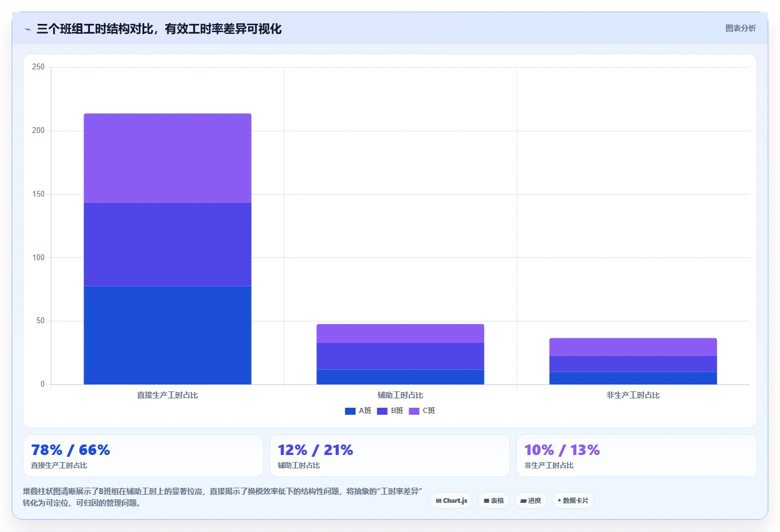Viewport: 780px width, 532px height.
Task: Select the A班 segment of 辅助工时占比 bar
Action: click(x=401, y=377)
